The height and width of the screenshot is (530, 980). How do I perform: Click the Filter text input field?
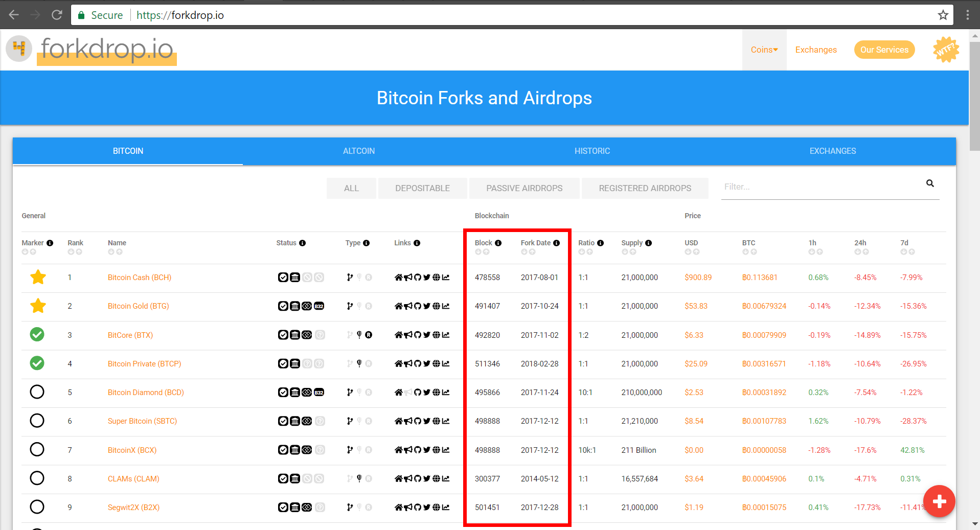[822, 187]
